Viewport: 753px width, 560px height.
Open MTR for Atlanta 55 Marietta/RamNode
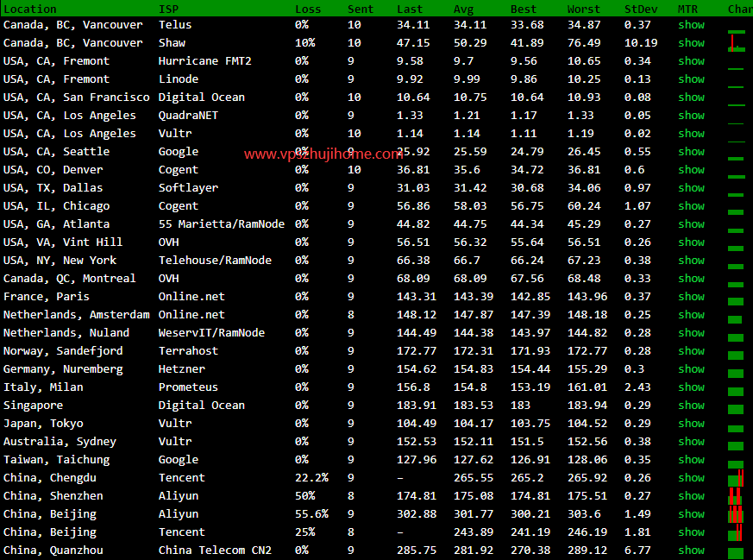point(691,224)
